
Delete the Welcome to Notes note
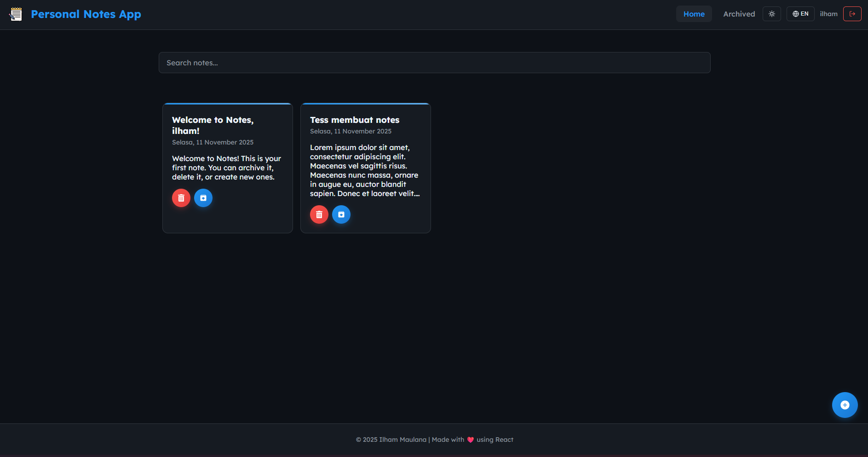click(x=181, y=198)
